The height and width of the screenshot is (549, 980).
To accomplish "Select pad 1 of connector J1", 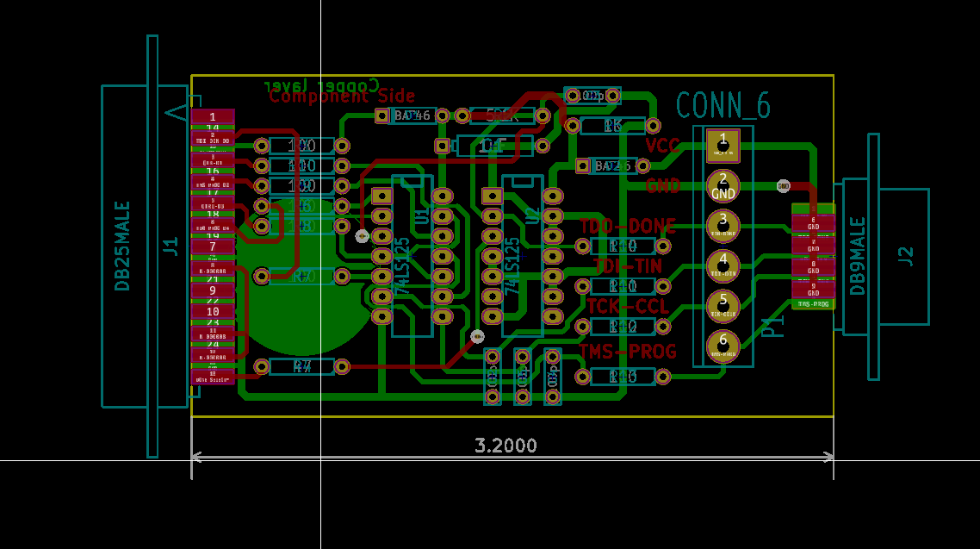I will coord(213,116).
